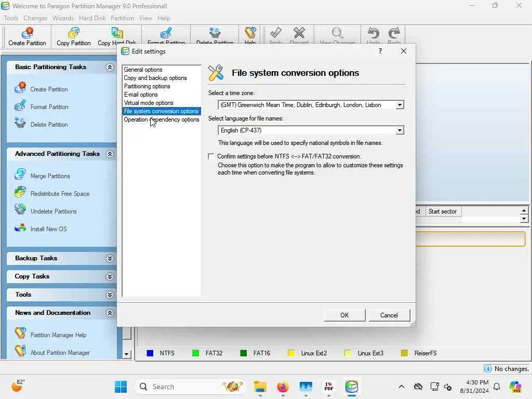The image size is (532, 399).
Task: Select Operation dependency options
Action: tap(162, 119)
